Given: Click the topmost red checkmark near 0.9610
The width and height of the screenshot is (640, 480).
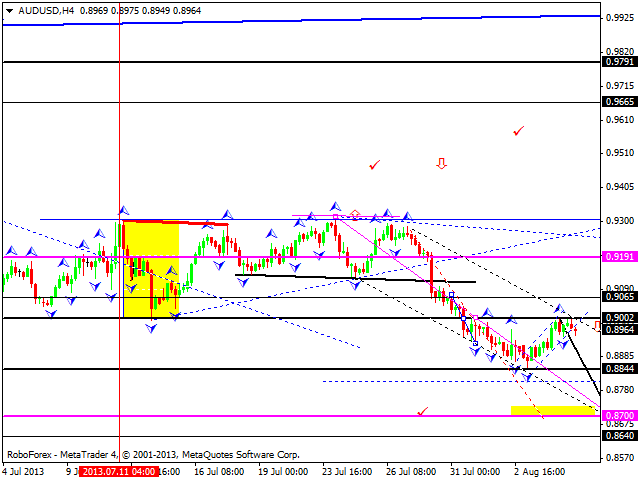Looking at the screenshot, I should [518, 131].
